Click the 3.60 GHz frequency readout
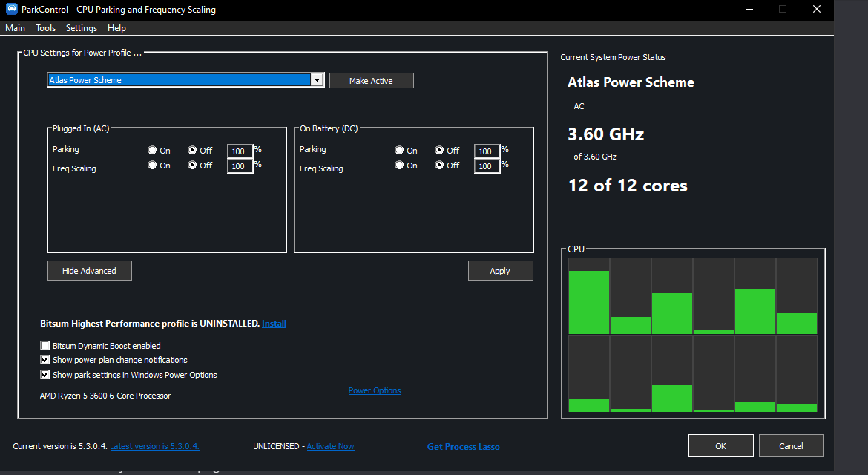Image resolution: width=868 pixels, height=475 pixels. (x=605, y=134)
